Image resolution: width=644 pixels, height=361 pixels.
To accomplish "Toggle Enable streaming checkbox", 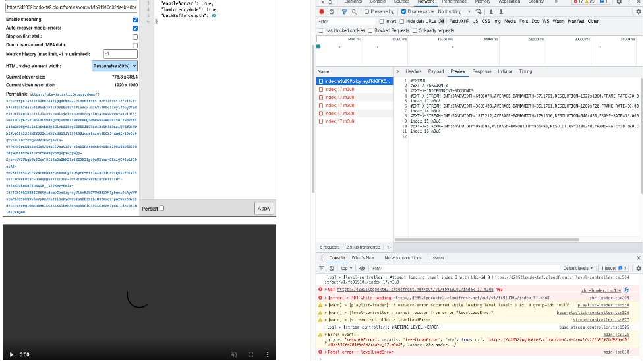I will click(135, 20).
